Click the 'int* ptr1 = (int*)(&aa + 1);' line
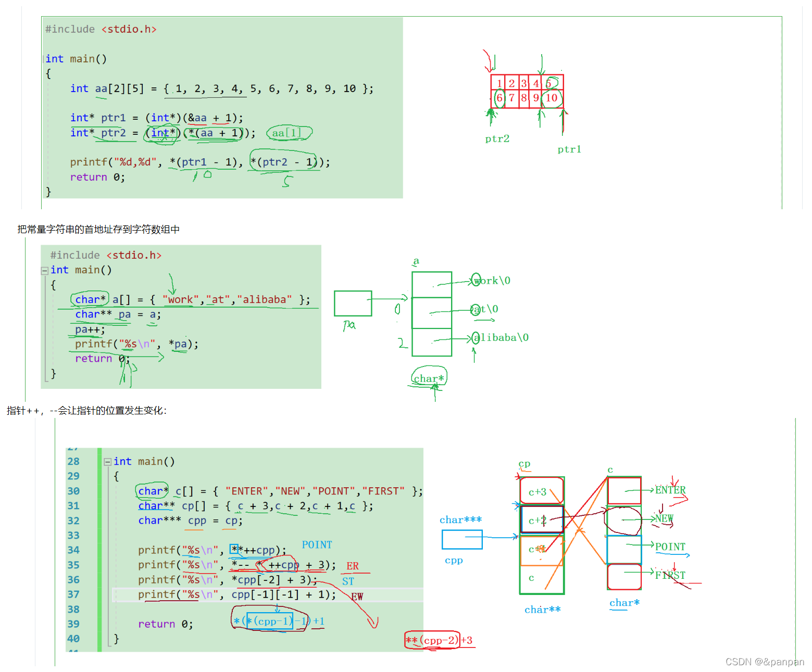 click(157, 118)
